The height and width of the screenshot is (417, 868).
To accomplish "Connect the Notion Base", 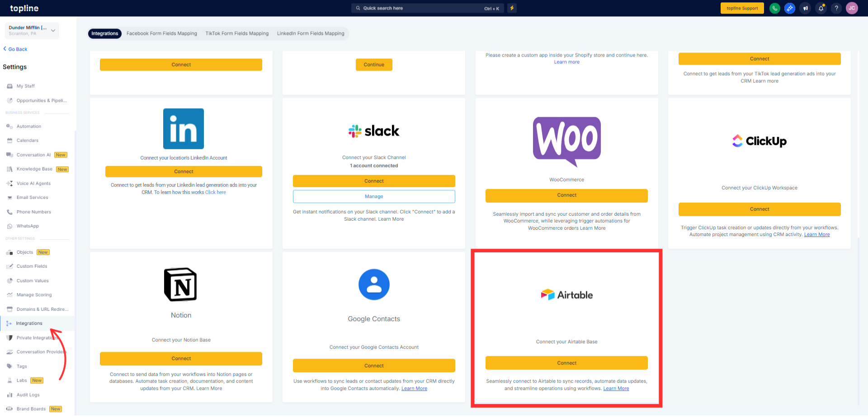I will [181, 359].
